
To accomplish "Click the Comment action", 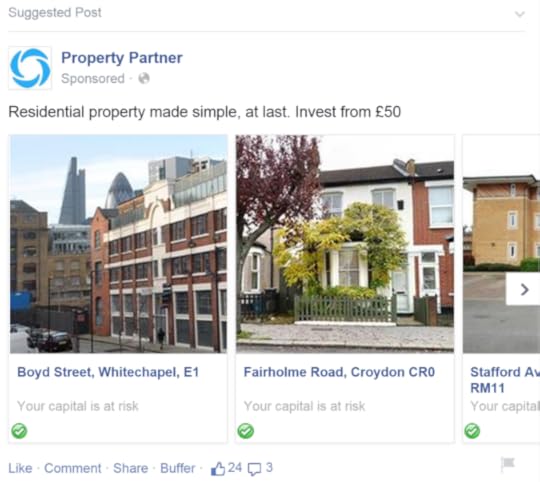I will coord(73,468).
